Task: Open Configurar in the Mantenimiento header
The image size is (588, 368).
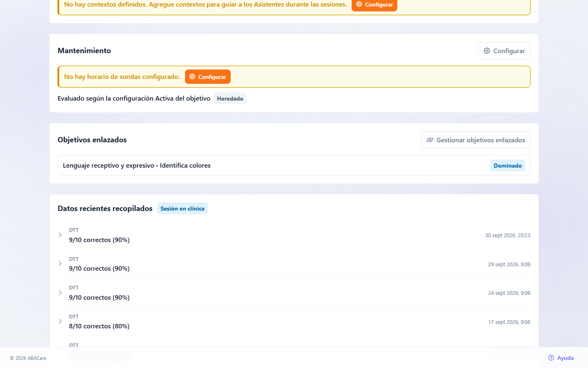Action: [x=504, y=51]
